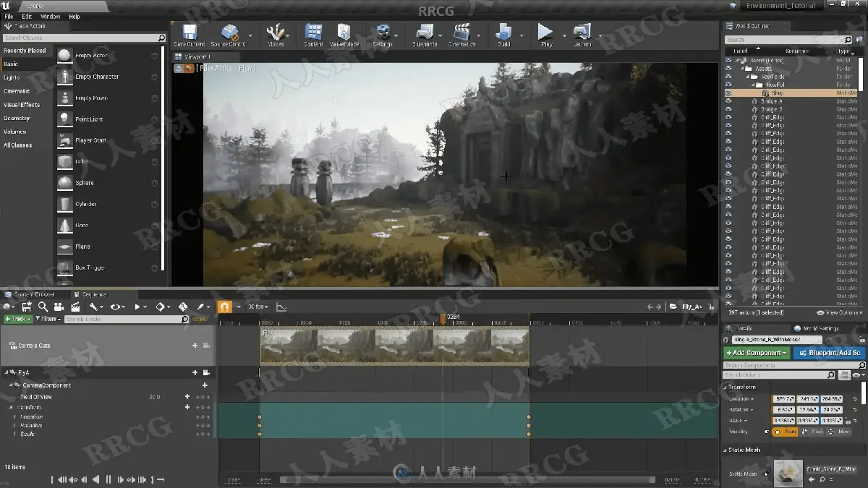Open the Help menu

tap(75, 16)
